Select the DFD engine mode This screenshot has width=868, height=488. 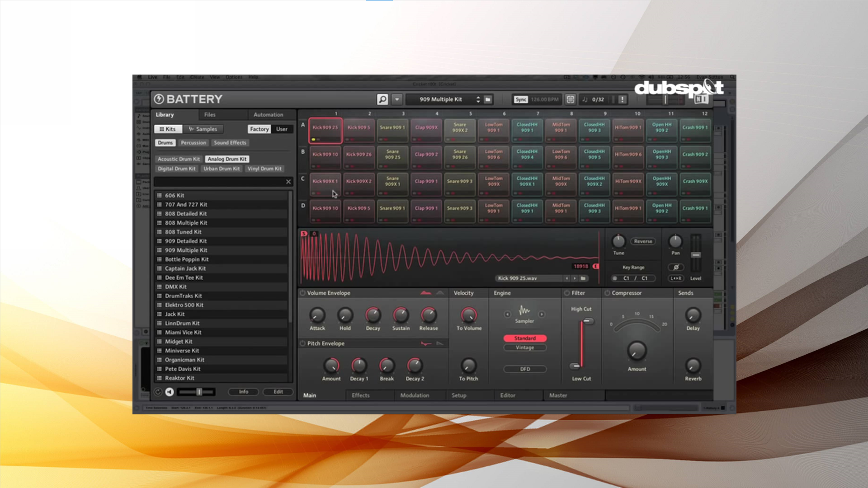[x=525, y=369]
